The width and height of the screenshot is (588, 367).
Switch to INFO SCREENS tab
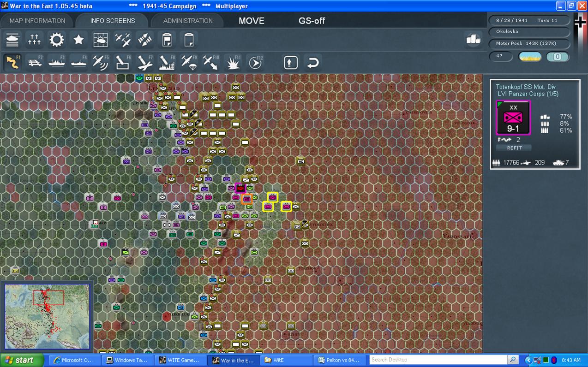tap(113, 21)
